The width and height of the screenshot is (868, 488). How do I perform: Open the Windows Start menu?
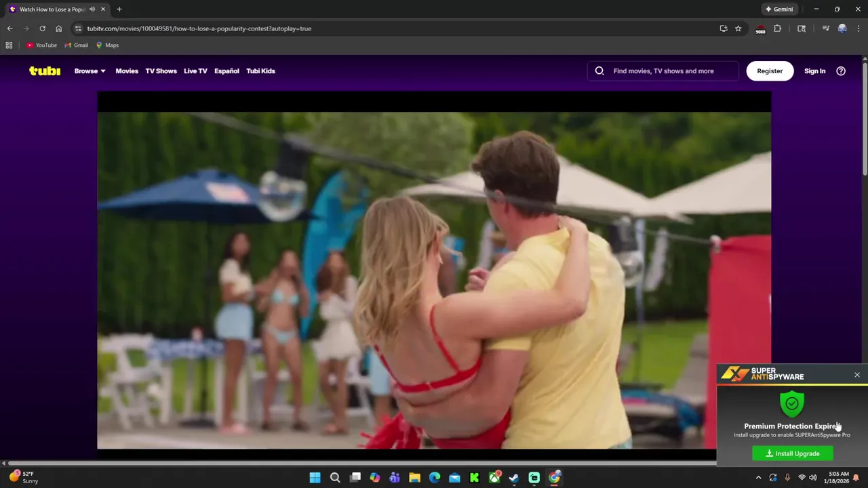pos(315,478)
